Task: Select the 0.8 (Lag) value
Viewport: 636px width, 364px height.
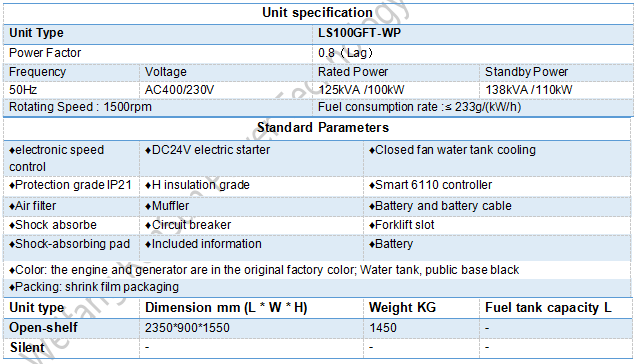Action: [345, 53]
